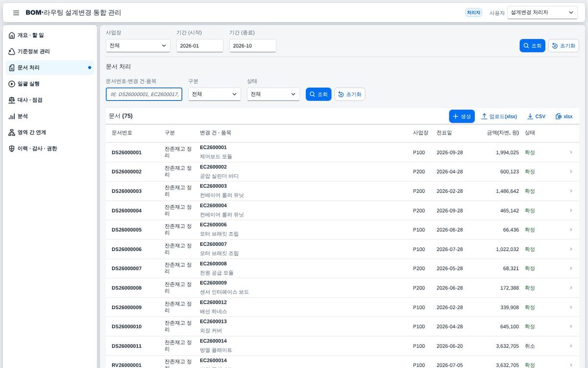Viewport: 588px width, 368px height.
Task: Expand the 구분 filter dropdown
Action: pyautogui.click(x=215, y=94)
